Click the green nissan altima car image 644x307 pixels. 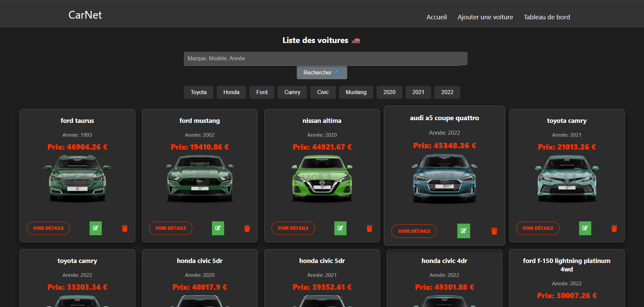[322, 178]
